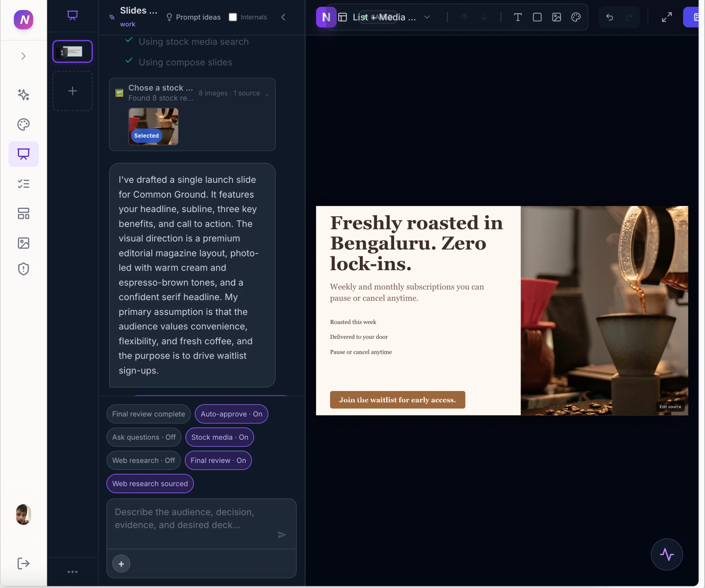Toggle Stock media · On chip
The height and width of the screenshot is (588, 705).
point(220,437)
